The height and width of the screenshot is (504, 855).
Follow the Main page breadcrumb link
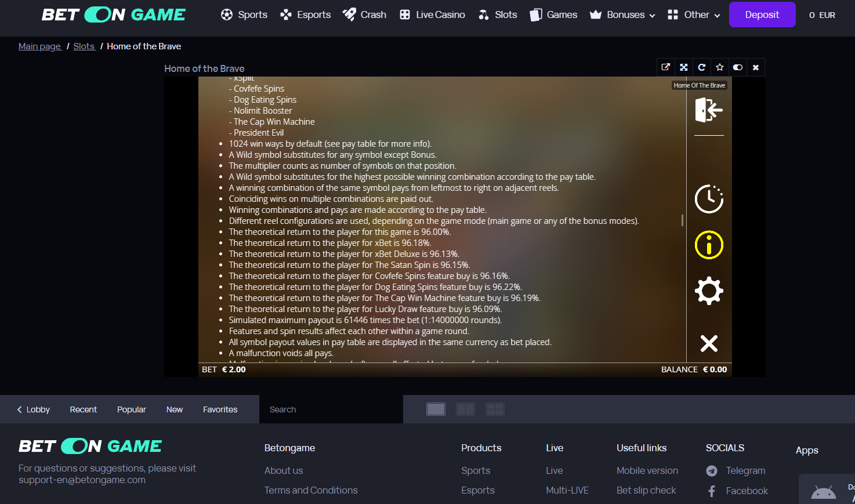pyautogui.click(x=40, y=46)
